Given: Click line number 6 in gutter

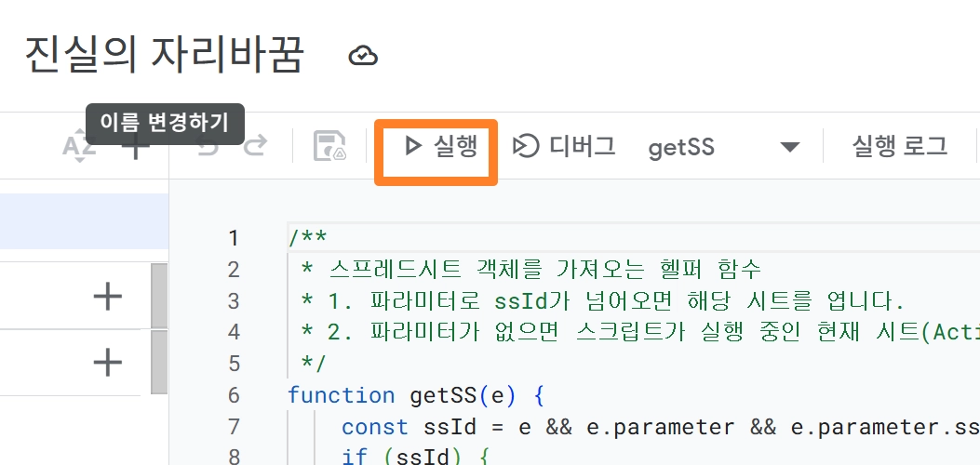Looking at the screenshot, I should [x=234, y=395].
